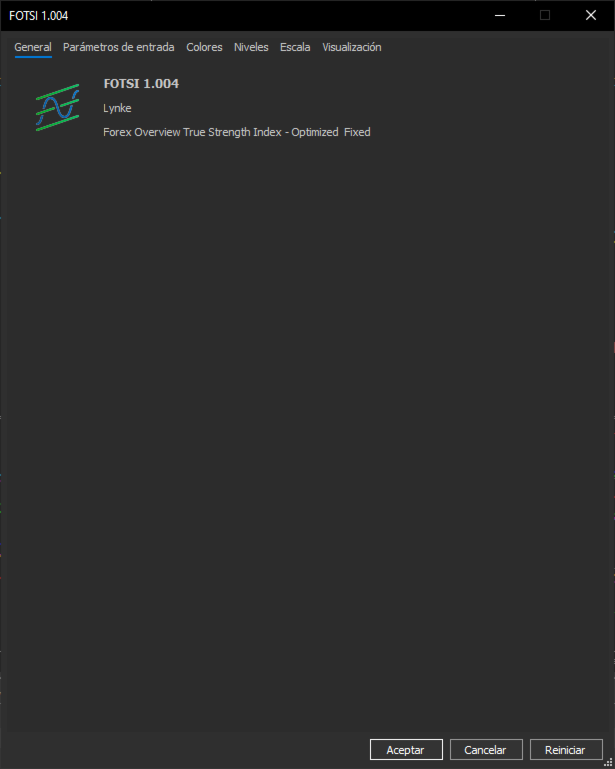Minimize the FOTSI 1.004 dialog window
Screen dimensions: 615x769
500,16
